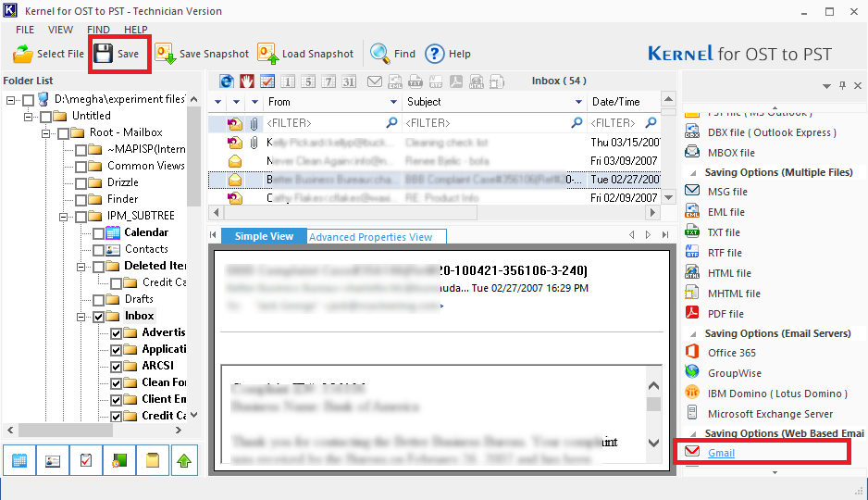Collapse Saving Options (Email Servers) section

(692, 334)
